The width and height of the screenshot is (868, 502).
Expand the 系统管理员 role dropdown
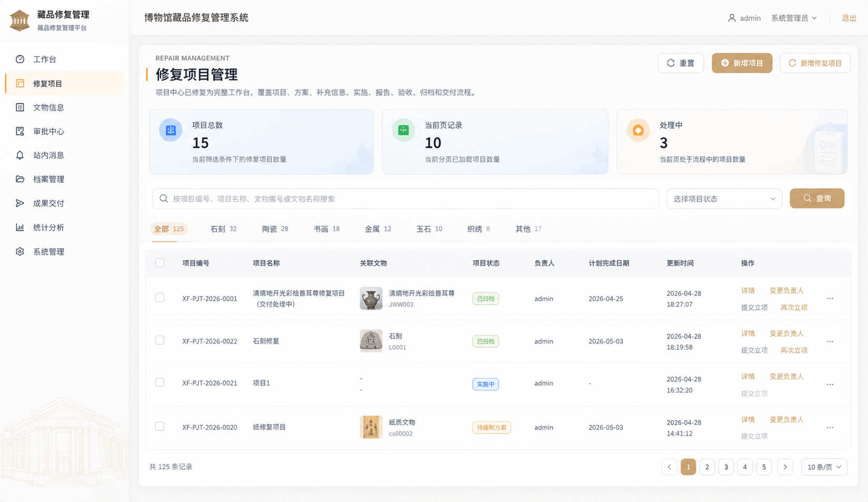(794, 18)
